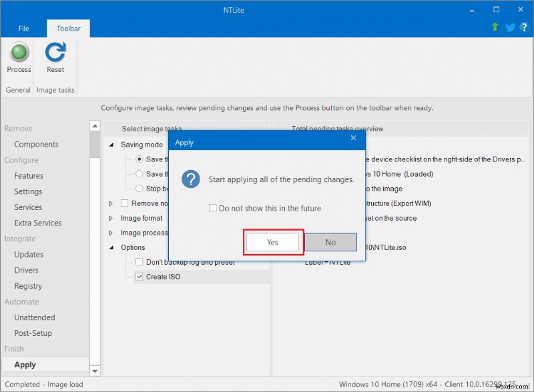
Task: Select the second Save radio button
Action: click(140, 173)
